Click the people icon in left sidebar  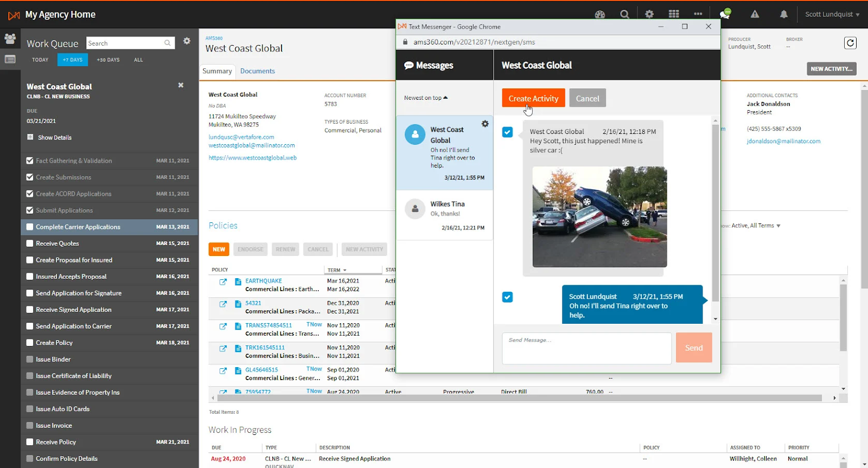pyautogui.click(x=10, y=39)
